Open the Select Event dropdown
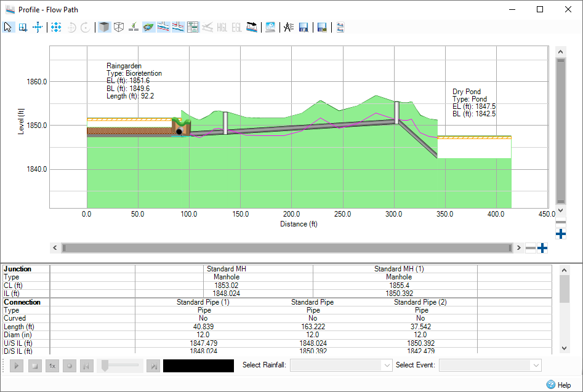The width and height of the screenshot is (583, 392). (490, 366)
